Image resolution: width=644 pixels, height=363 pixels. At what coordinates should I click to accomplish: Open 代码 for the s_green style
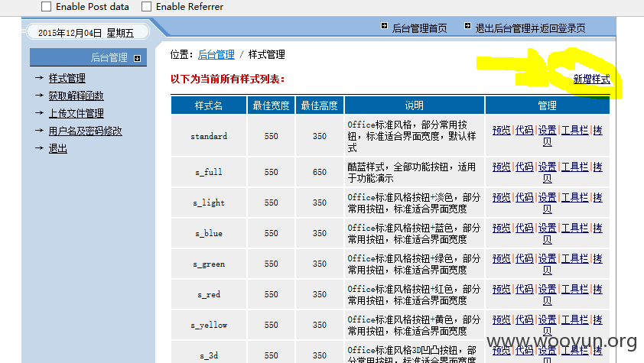[x=524, y=258]
